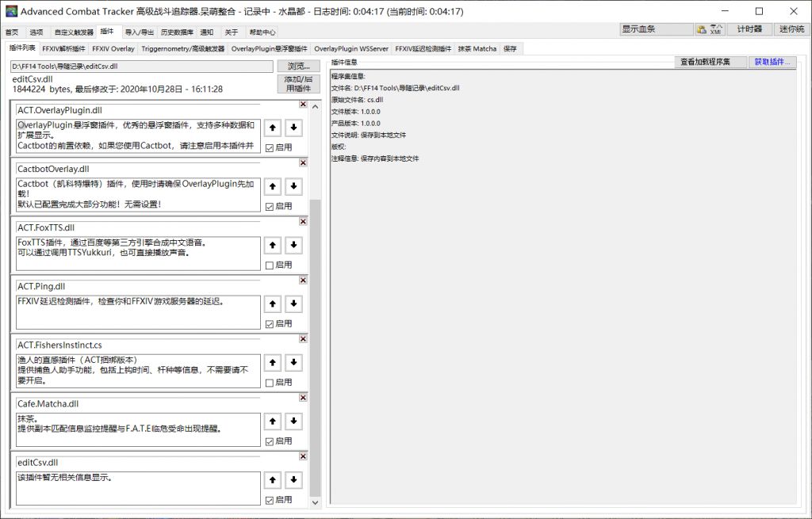The height and width of the screenshot is (519, 812).
Task: Click scrollbar down arrow of plugin list
Action: (316, 502)
